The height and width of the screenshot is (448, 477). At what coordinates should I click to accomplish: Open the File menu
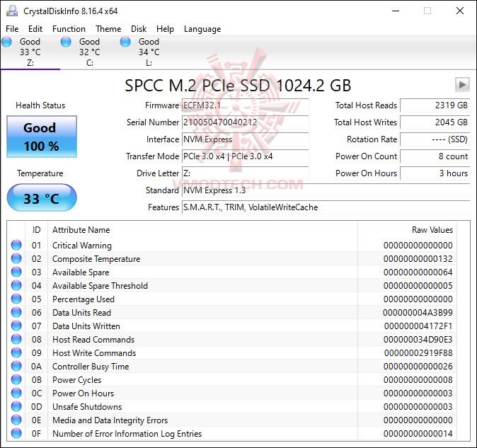coord(12,29)
